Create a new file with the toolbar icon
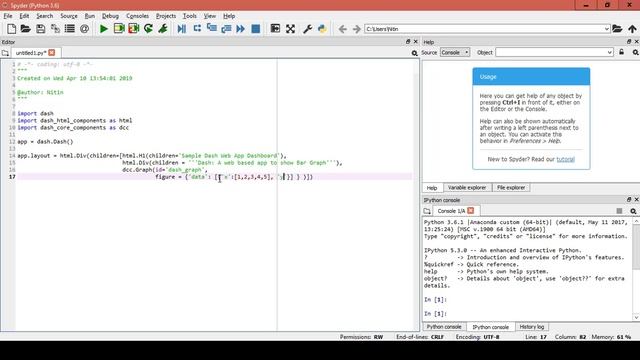The width and height of the screenshot is (640, 360). [11, 29]
